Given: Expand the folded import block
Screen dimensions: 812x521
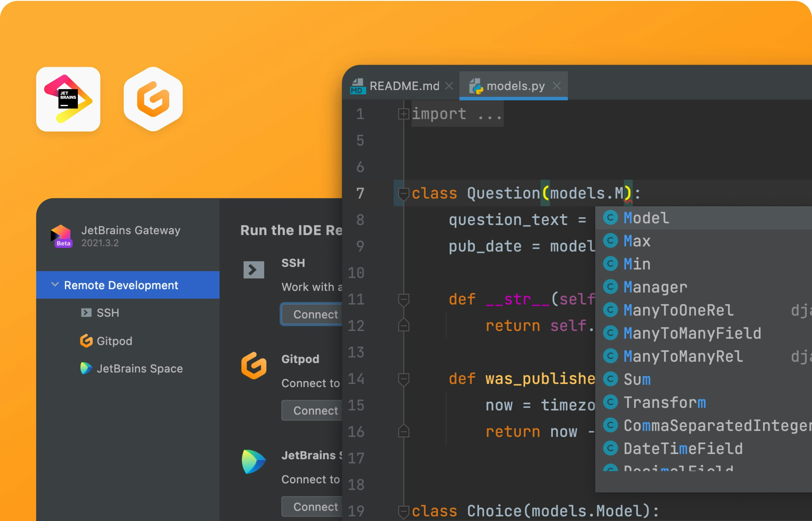Looking at the screenshot, I should pos(404,114).
